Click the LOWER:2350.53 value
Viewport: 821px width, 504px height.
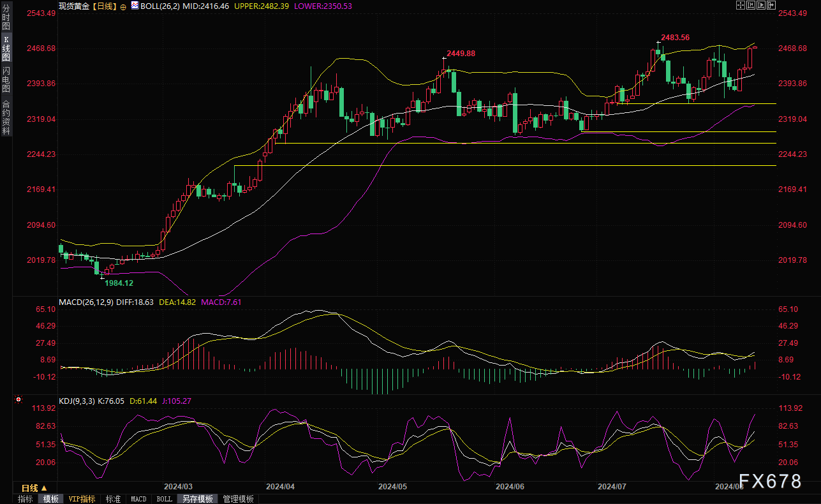click(324, 6)
